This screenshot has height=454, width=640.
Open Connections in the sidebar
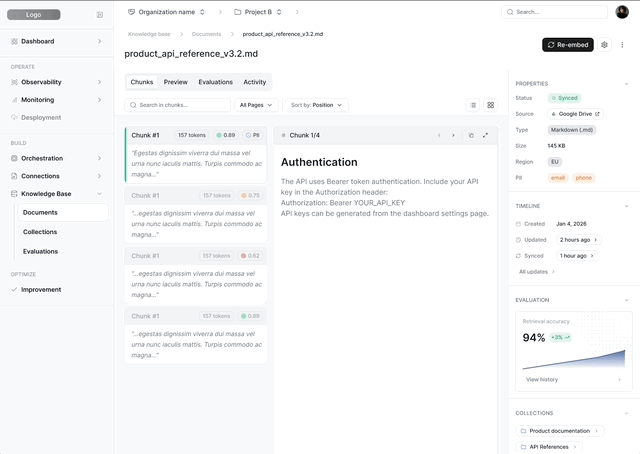(57, 176)
